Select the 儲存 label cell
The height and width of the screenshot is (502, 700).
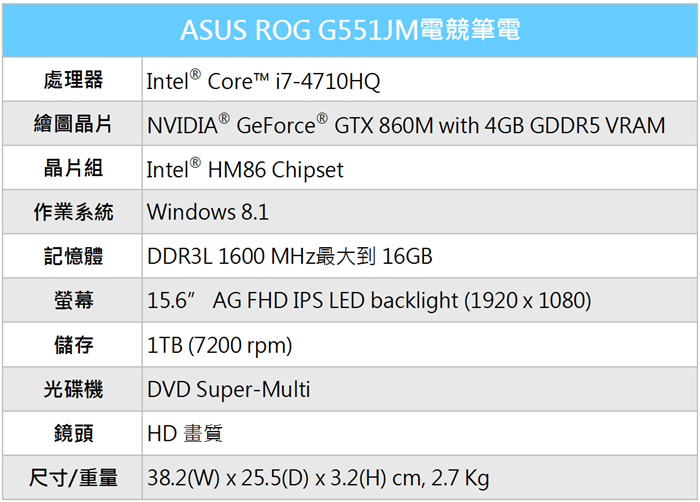point(73,345)
